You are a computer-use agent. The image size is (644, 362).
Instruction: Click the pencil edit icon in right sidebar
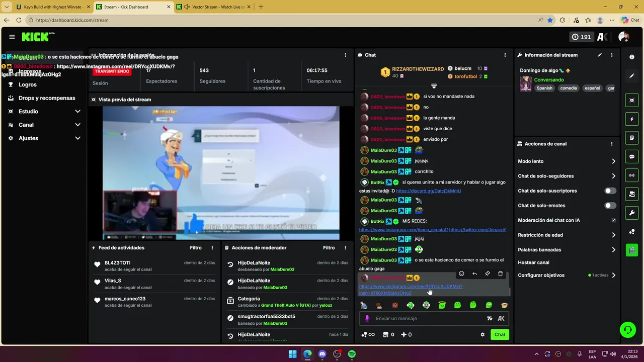coord(632,76)
